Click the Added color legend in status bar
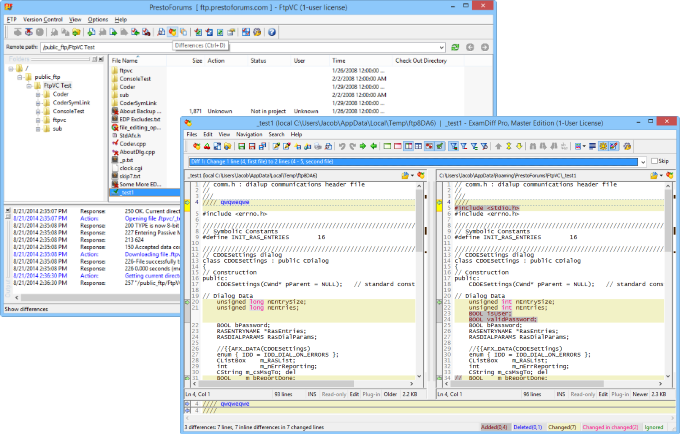 coord(494,427)
